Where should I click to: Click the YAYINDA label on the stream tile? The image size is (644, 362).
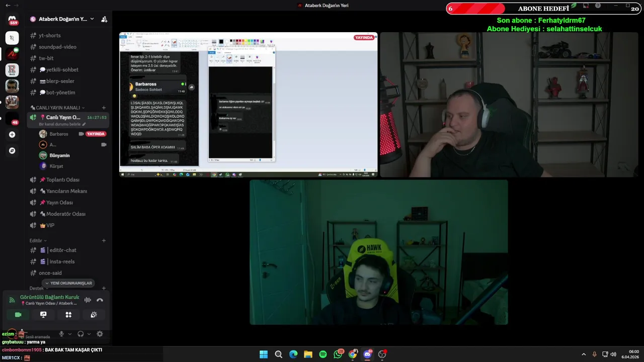364,38
